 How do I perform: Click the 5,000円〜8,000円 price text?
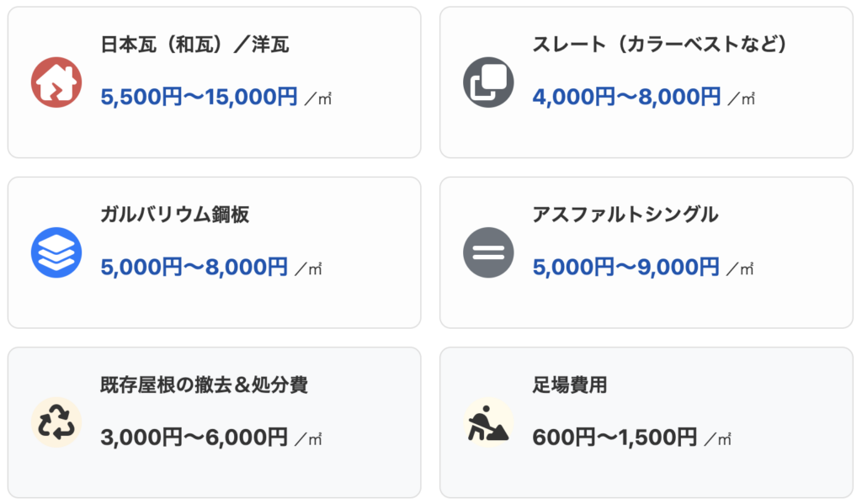[x=194, y=268]
